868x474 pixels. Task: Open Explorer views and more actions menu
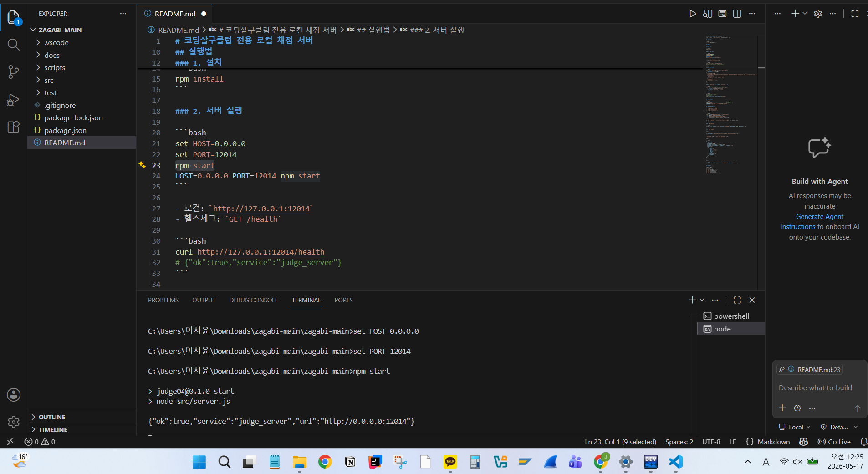tap(123, 14)
